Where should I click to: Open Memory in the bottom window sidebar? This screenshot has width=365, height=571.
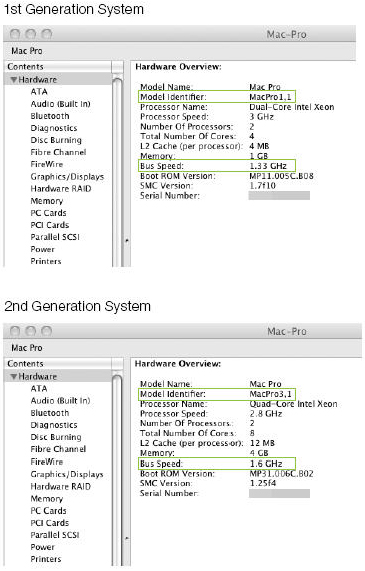coord(47,498)
